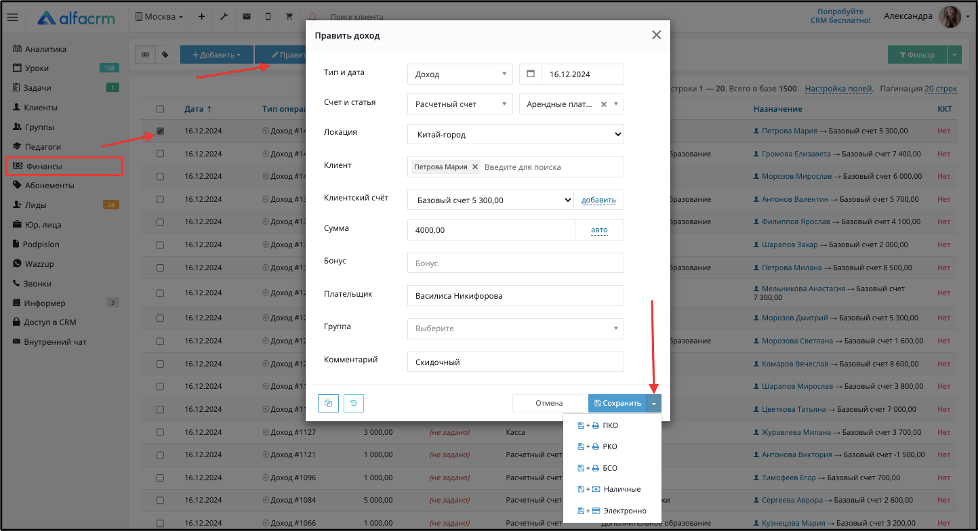This screenshot has height=531, width=979.
Task: Choose Наличные save option
Action: coord(611,489)
